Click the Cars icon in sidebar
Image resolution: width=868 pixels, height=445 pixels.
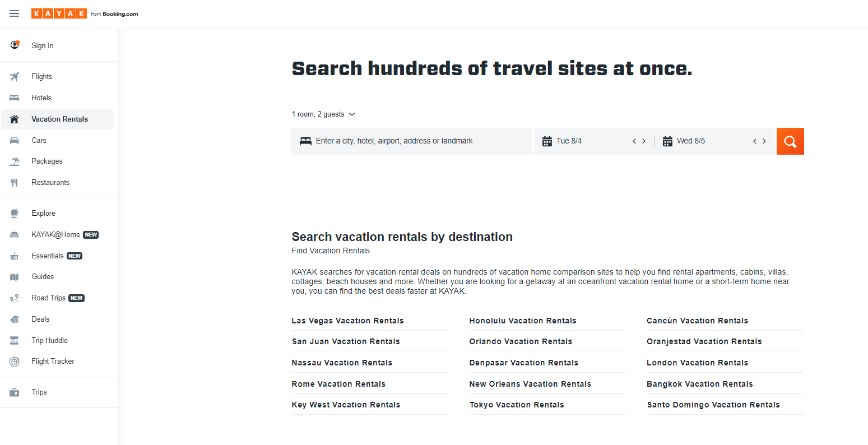15,140
